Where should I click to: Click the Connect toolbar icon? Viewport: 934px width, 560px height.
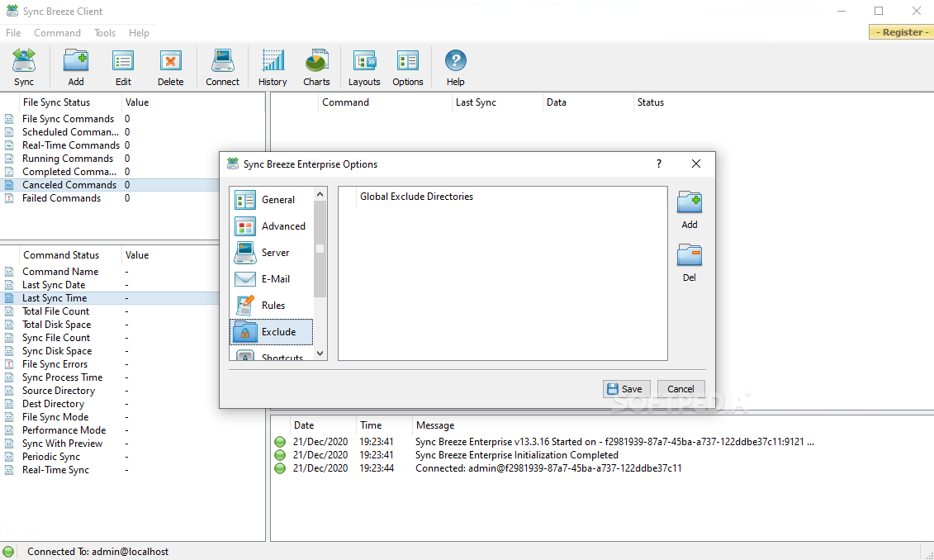coord(222,68)
